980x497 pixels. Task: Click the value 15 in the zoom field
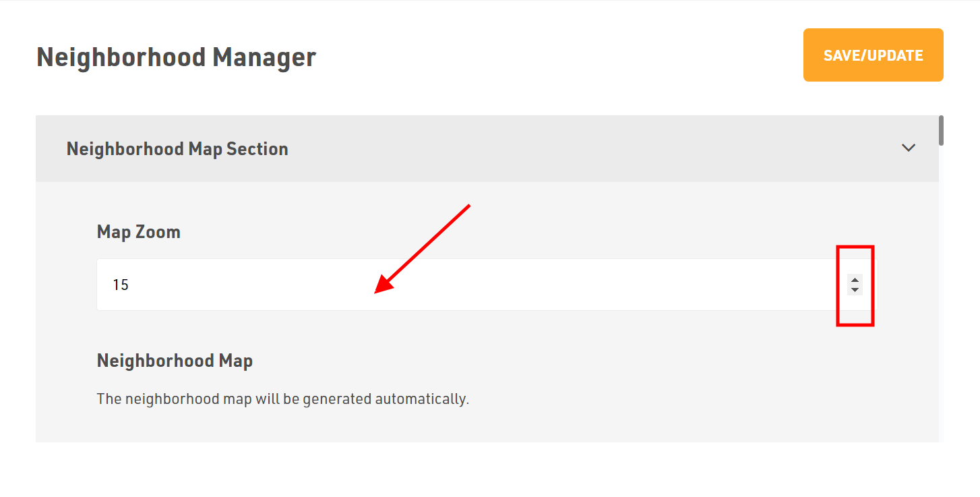tap(121, 285)
